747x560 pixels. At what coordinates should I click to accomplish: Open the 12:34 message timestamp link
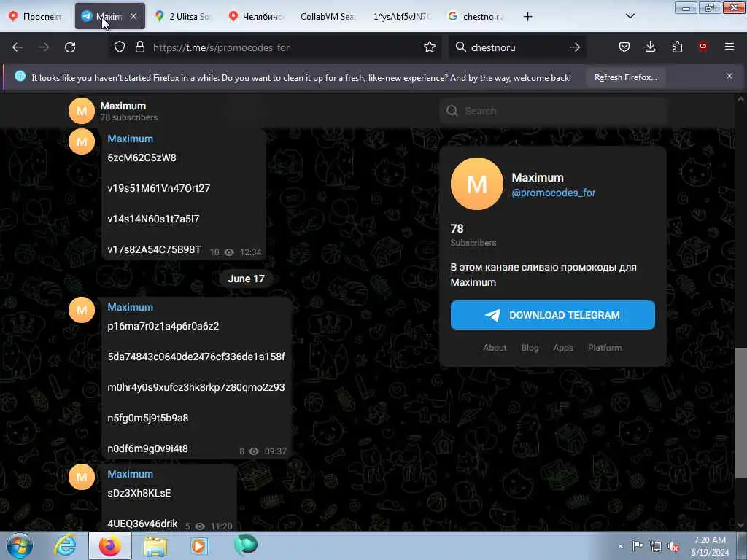pos(251,252)
